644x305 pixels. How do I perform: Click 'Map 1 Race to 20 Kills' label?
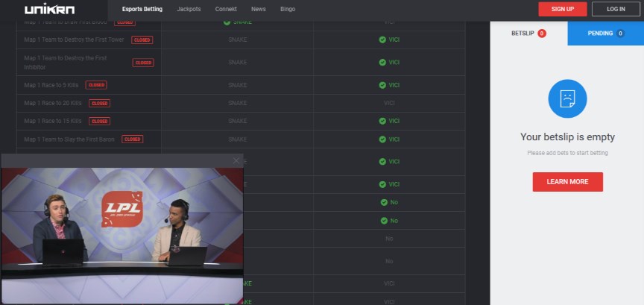tap(53, 103)
